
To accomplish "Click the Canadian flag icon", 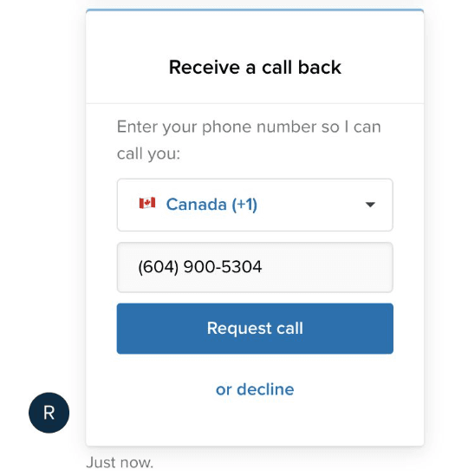I will [x=147, y=203].
